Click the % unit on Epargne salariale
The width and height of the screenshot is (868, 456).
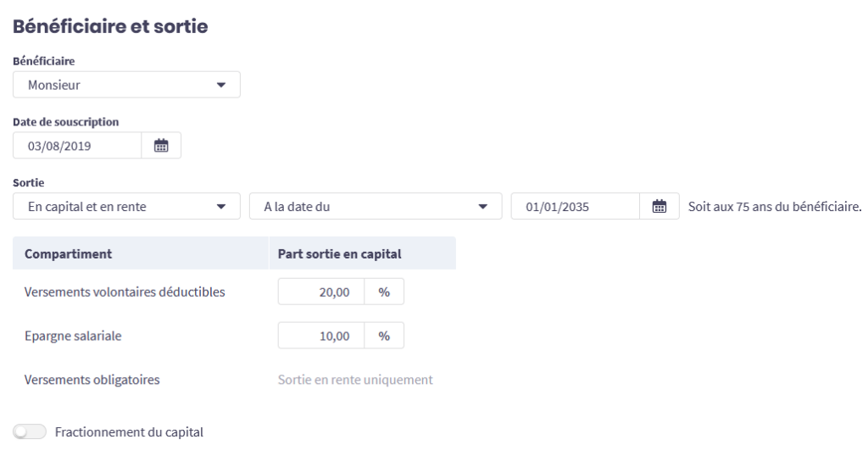click(x=384, y=335)
